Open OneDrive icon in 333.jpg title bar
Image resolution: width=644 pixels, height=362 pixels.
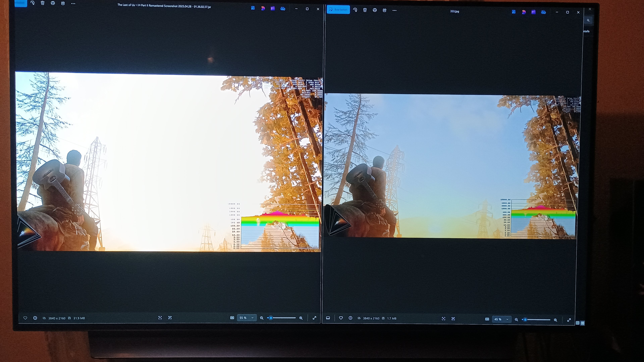pyautogui.click(x=543, y=12)
